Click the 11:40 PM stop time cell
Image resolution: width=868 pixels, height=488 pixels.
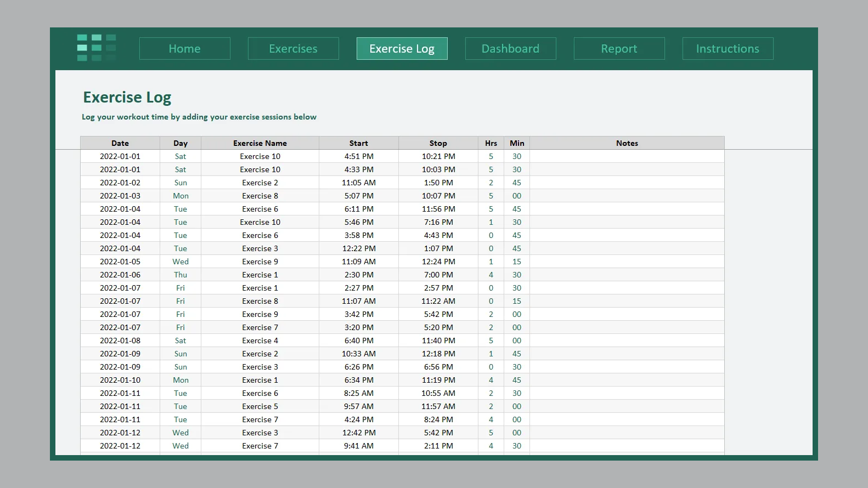[x=438, y=341]
